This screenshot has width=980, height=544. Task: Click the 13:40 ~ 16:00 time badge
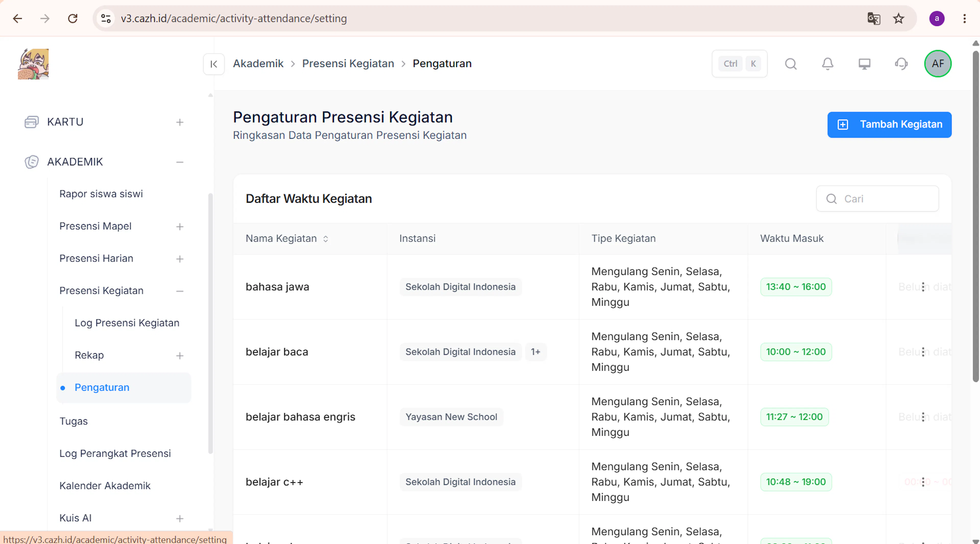[x=796, y=287]
